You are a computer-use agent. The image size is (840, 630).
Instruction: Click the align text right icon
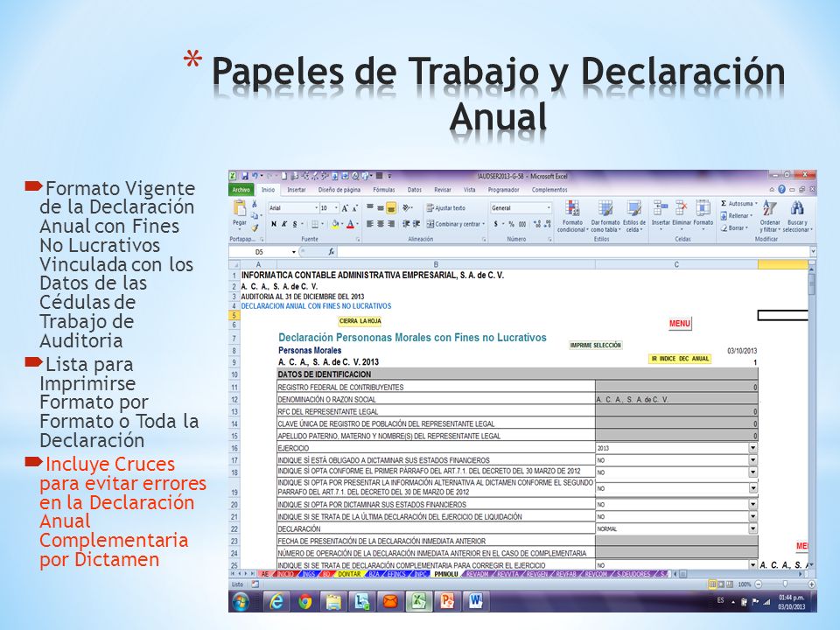click(x=391, y=224)
